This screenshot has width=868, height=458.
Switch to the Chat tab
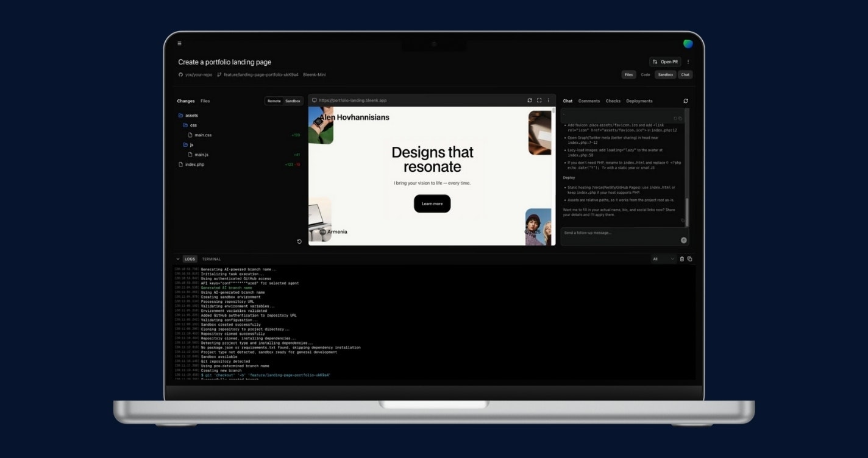coord(567,101)
